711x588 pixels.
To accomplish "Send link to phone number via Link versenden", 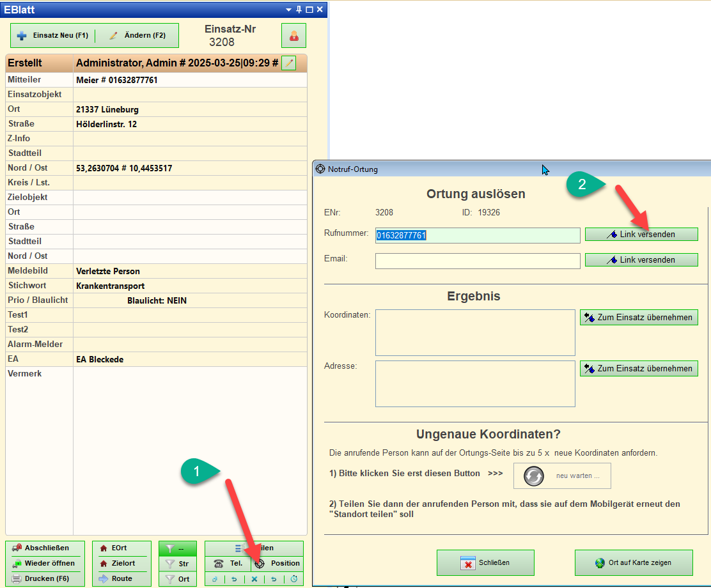I will [641, 235].
